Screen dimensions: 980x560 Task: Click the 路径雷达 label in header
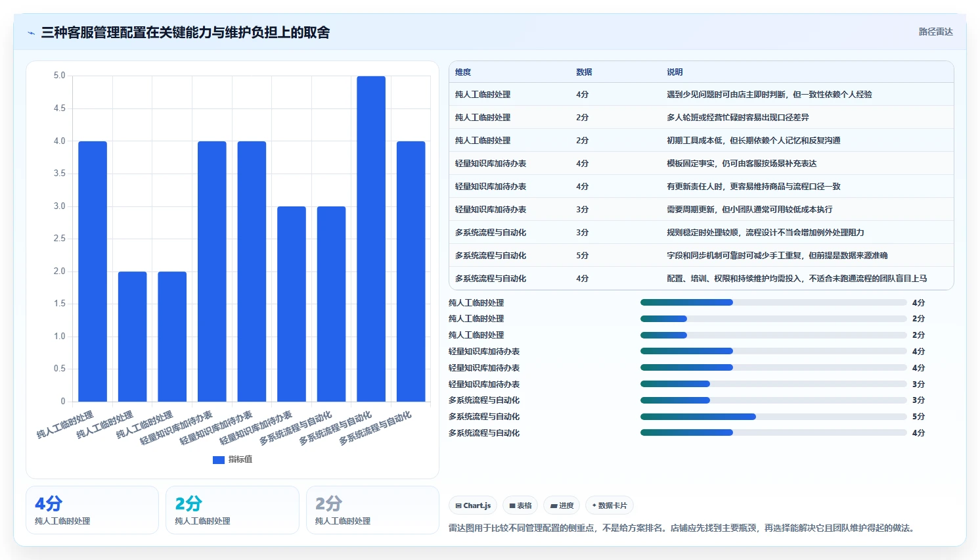(935, 32)
